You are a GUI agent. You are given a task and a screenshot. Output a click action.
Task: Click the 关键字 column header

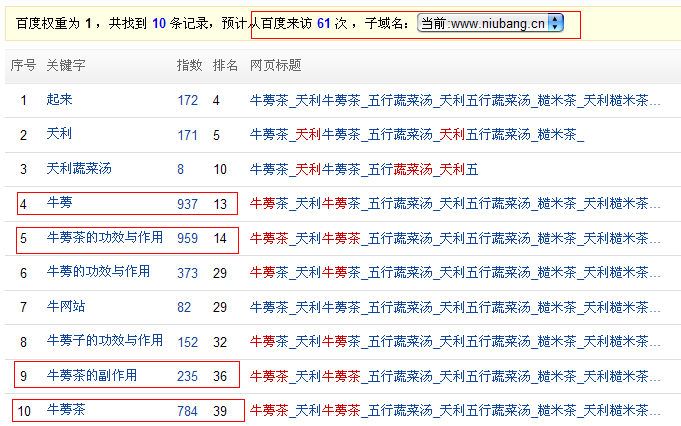tap(66, 66)
